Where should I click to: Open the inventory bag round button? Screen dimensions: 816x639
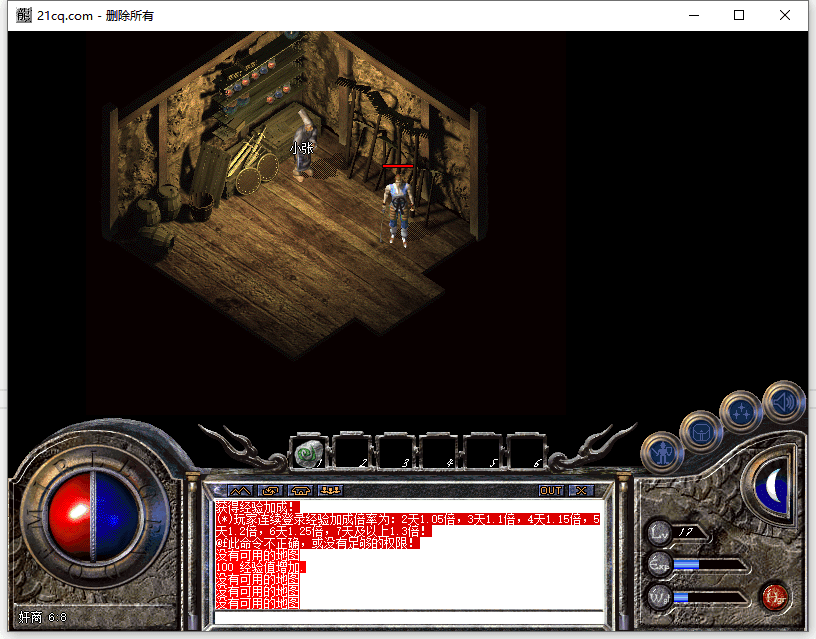(702, 431)
